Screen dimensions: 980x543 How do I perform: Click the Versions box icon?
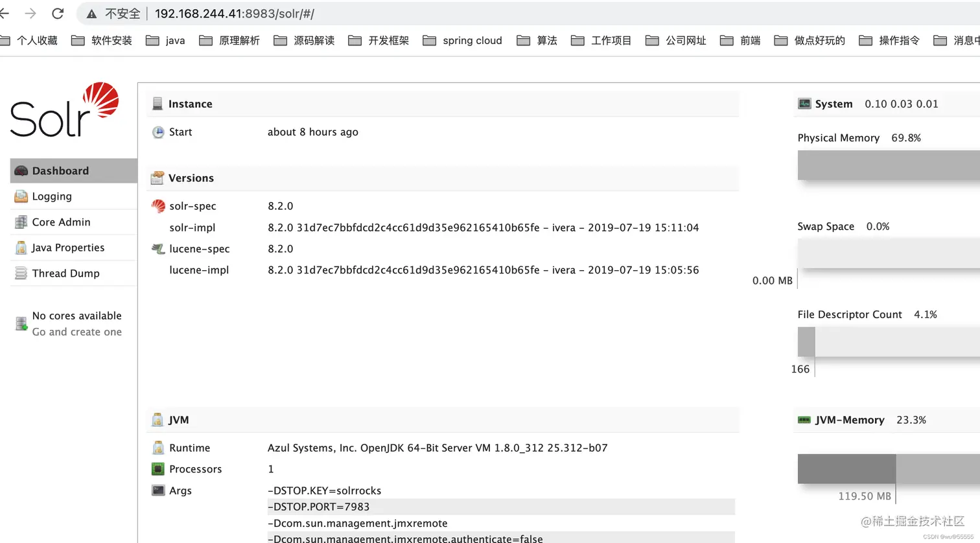tap(157, 178)
